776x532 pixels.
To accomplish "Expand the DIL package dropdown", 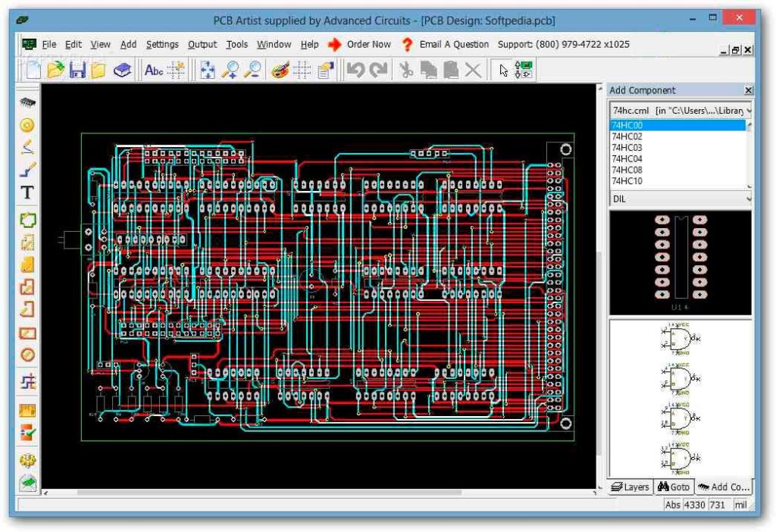I will pyautogui.click(x=748, y=199).
